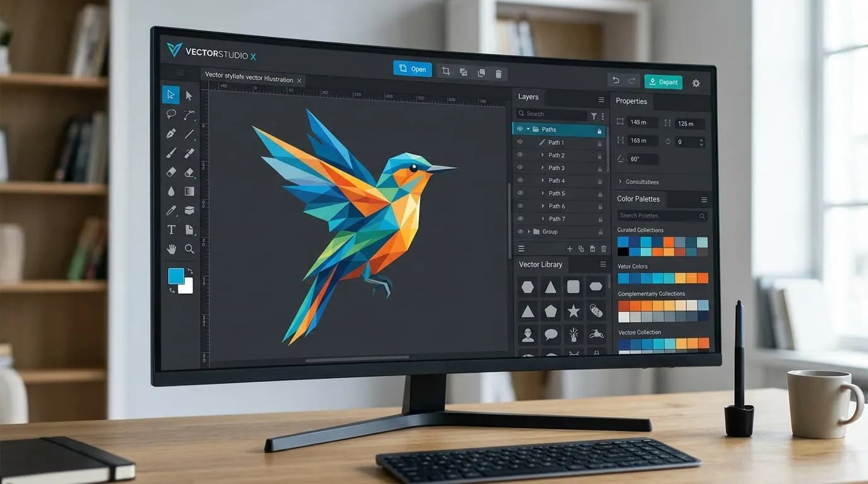This screenshot has height=484, width=868.
Task: Pick the Eyedropper tool
Action: [x=171, y=210]
